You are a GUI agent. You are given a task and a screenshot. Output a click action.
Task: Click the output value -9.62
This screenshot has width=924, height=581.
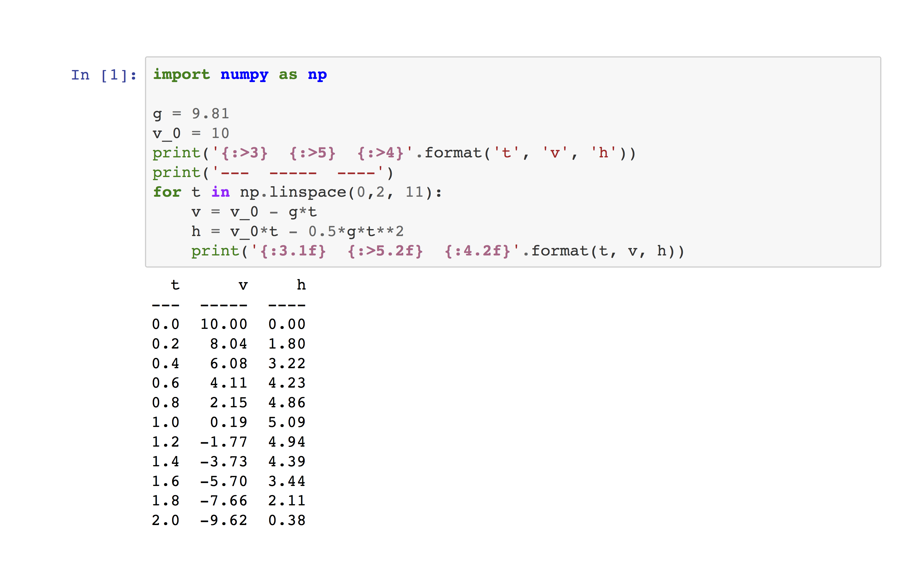(x=223, y=520)
